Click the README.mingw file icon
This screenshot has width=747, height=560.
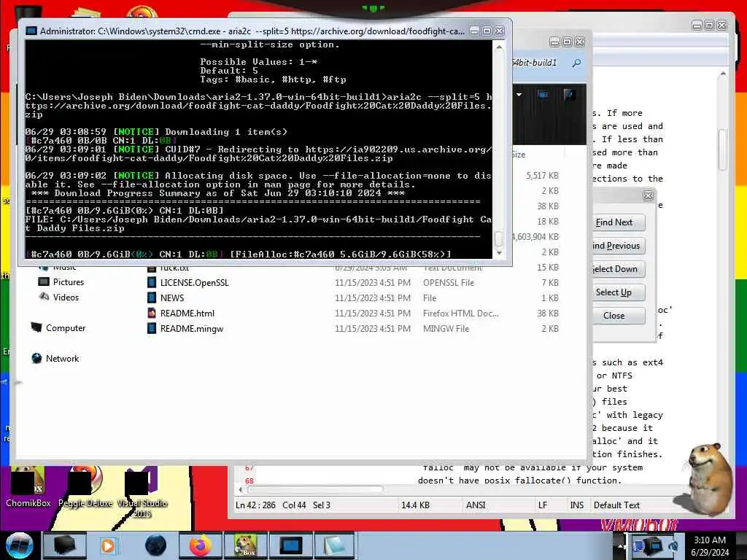click(152, 329)
